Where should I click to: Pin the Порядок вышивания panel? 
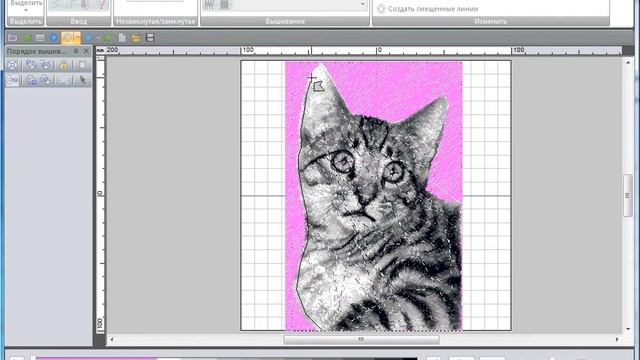coord(76,51)
